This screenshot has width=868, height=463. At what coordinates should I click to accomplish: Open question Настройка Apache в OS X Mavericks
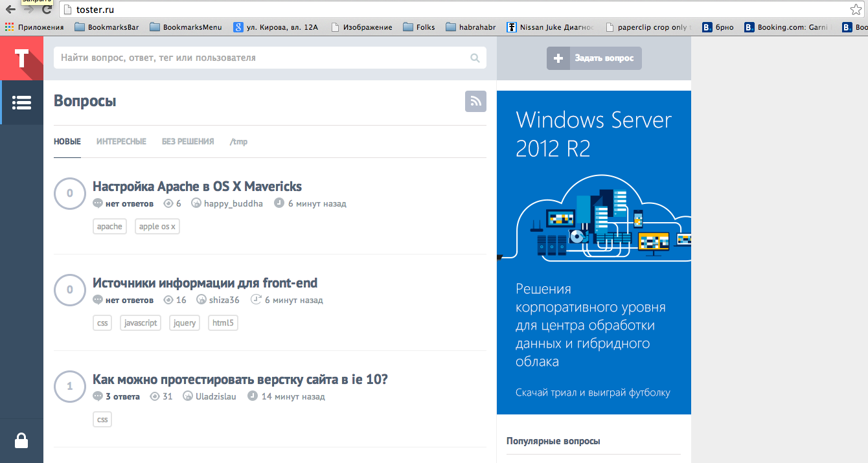[198, 186]
